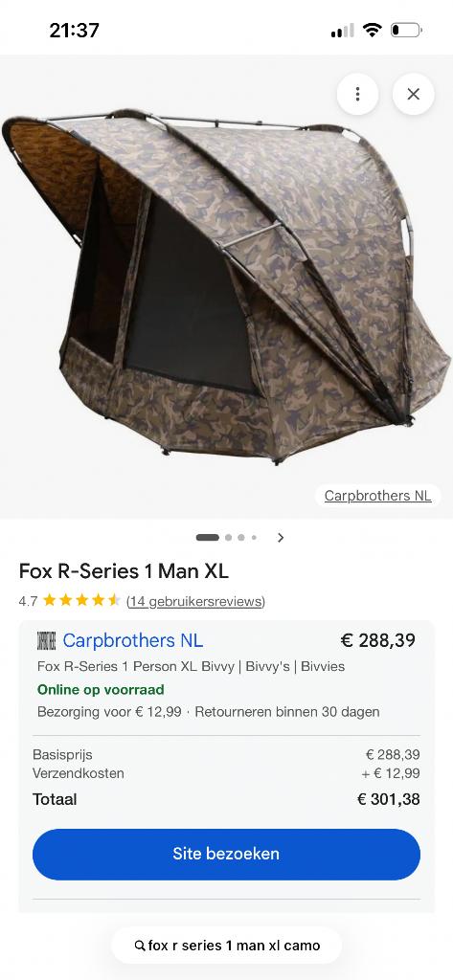Tap the Wi-Fi status icon

(x=373, y=30)
